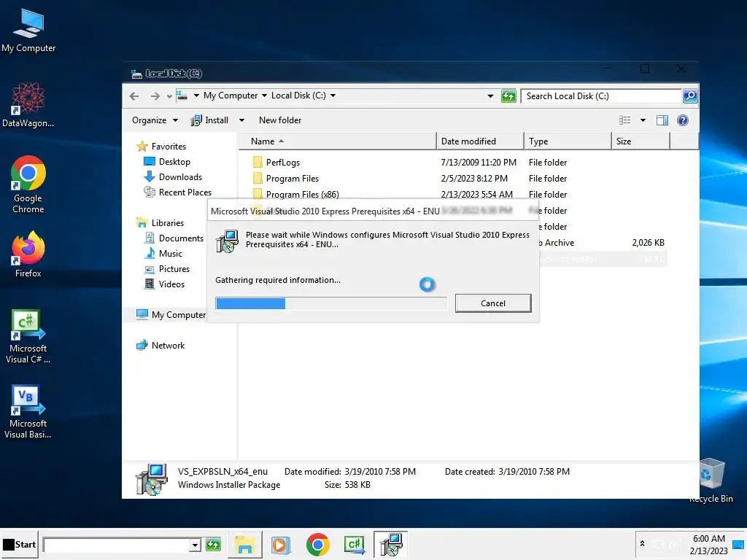The width and height of the screenshot is (747, 560).
Task: Open Explorer help button
Action: (x=682, y=120)
